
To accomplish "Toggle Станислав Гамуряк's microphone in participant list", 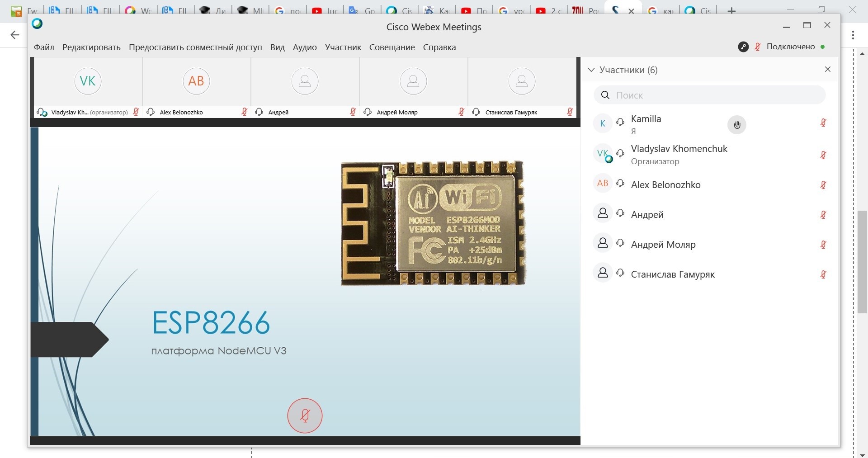I will (x=823, y=274).
